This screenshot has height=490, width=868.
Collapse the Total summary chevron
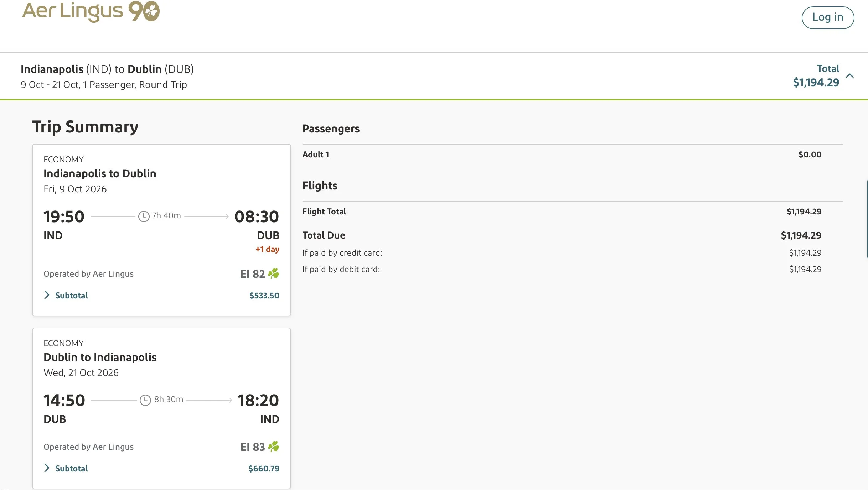[850, 76]
